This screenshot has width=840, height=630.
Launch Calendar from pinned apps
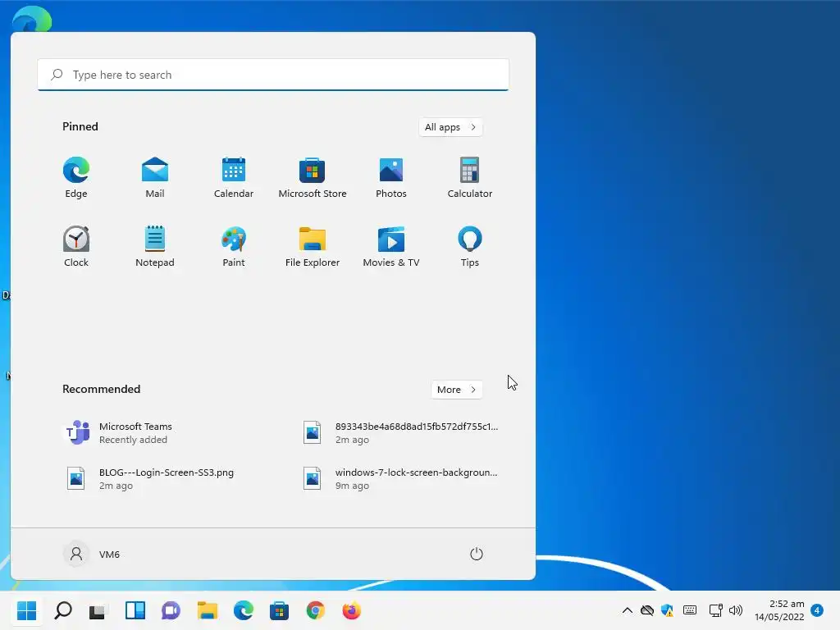click(x=234, y=178)
